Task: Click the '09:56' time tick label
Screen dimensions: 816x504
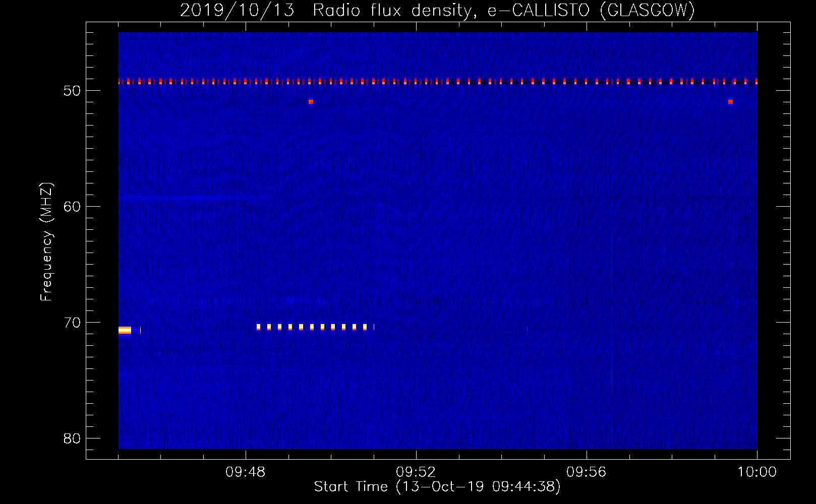Action: tap(586, 472)
